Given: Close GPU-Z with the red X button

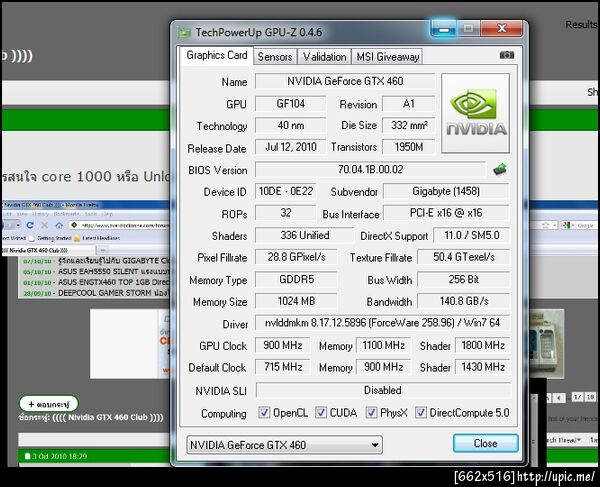Looking at the screenshot, I should 501,28.
